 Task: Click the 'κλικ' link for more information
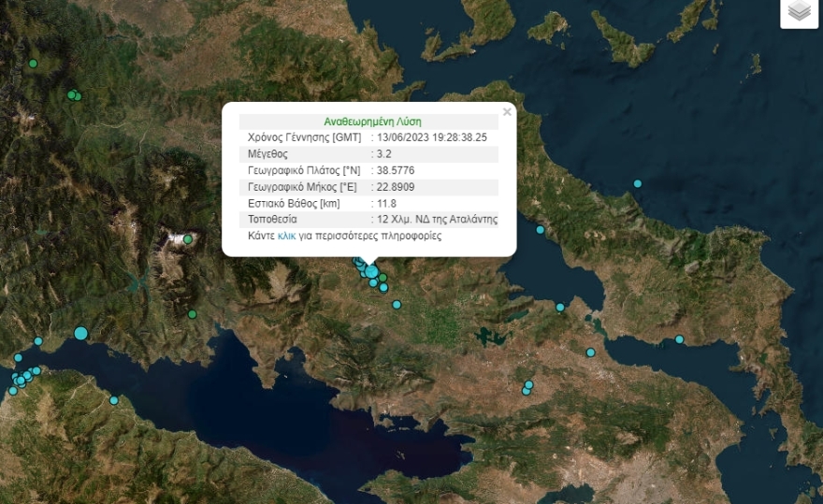pos(286,237)
